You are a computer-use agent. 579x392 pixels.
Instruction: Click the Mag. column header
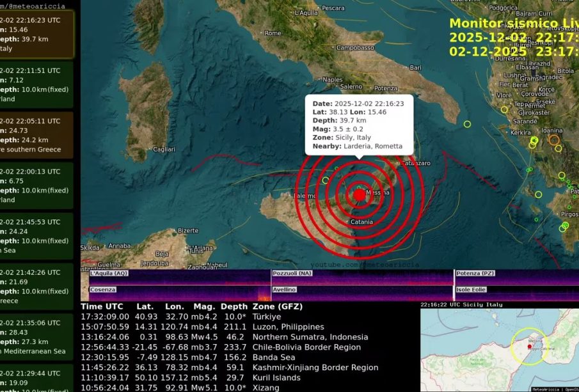tap(204, 306)
